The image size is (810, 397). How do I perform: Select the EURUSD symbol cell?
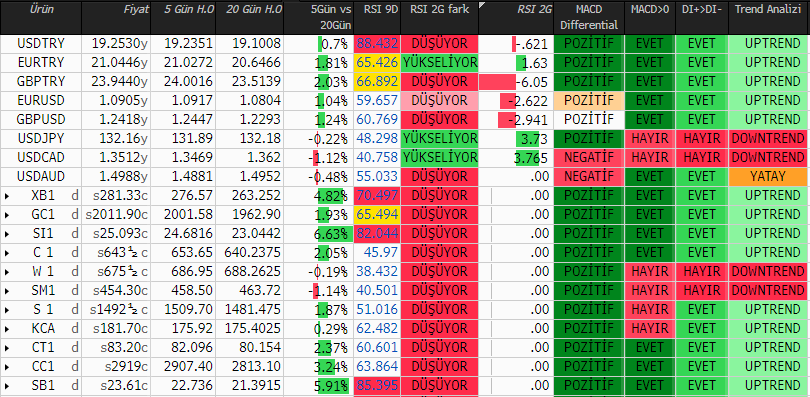pyautogui.click(x=41, y=100)
